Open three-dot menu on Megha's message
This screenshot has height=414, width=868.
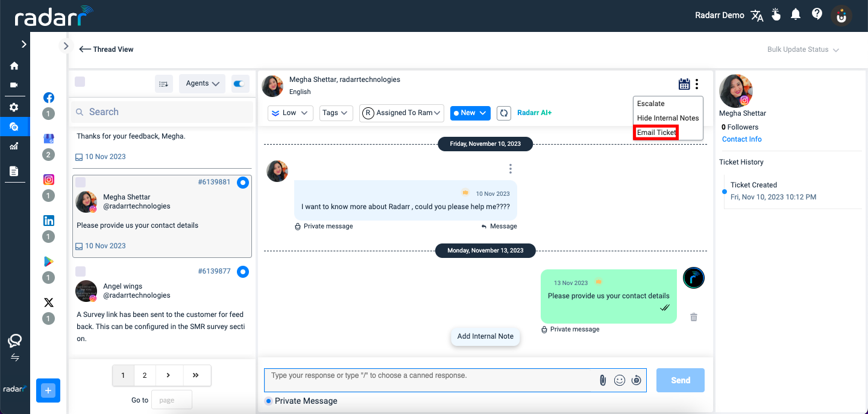pos(511,169)
